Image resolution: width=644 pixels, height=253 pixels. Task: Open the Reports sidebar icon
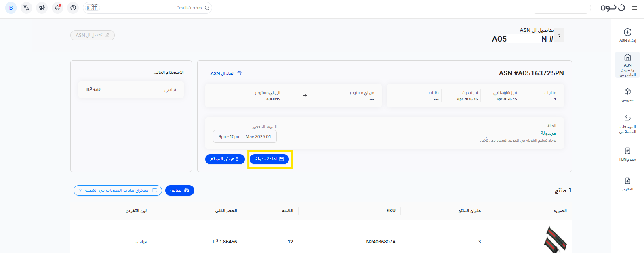click(627, 181)
